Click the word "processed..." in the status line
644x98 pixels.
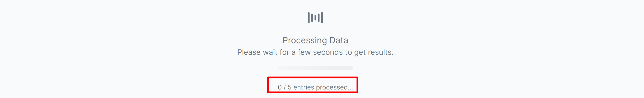(334, 87)
